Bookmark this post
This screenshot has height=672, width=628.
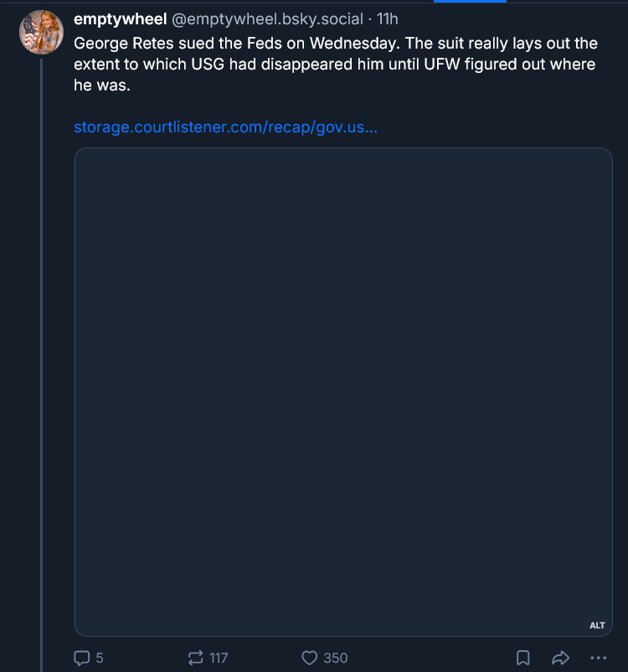(x=522, y=658)
